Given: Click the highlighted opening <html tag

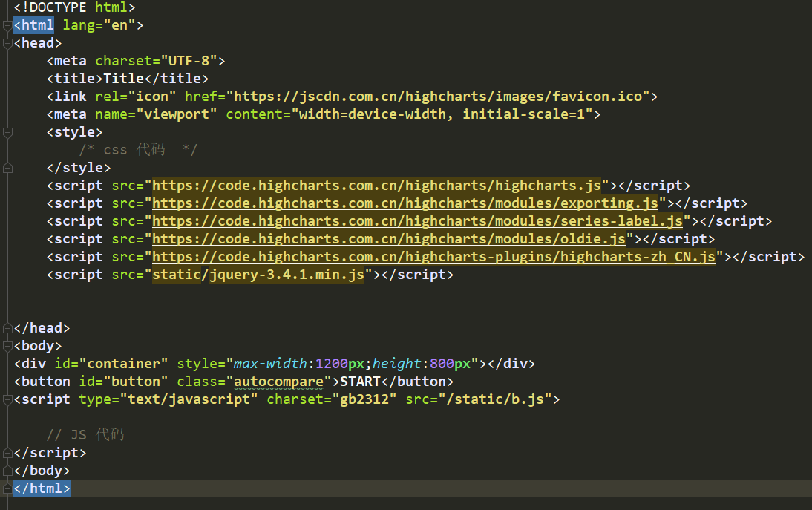Looking at the screenshot, I should (x=33, y=25).
